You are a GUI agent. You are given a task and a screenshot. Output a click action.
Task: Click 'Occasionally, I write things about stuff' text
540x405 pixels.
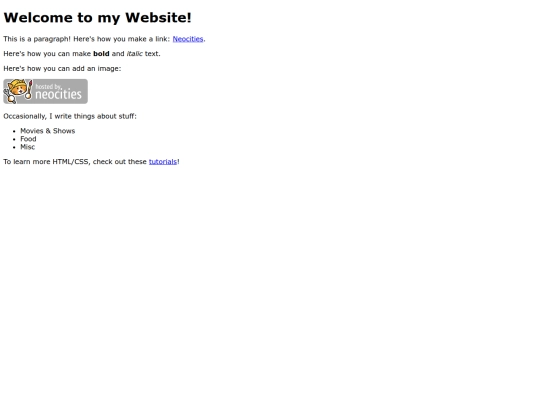coord(70,116)
